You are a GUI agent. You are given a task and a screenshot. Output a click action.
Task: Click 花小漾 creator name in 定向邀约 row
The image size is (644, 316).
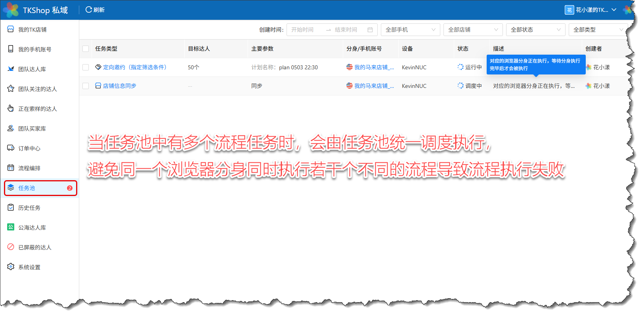(602, 67)
